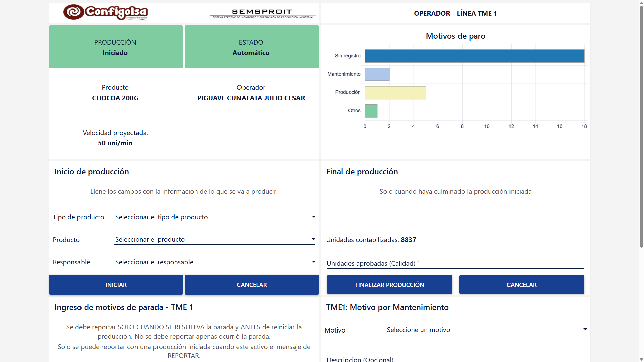644x362 pixels.
Task: Cancel the Inicio de producción form
Action: point(252,285)
